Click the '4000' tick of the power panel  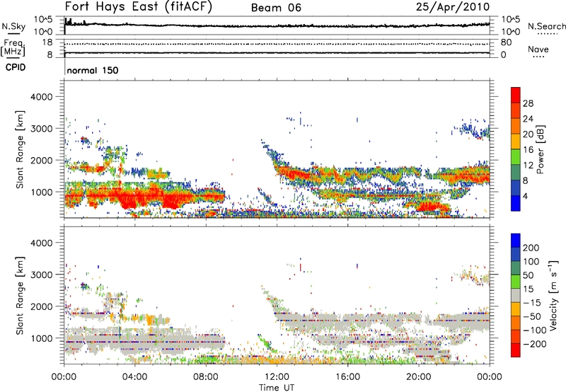(x=41, y=97)
